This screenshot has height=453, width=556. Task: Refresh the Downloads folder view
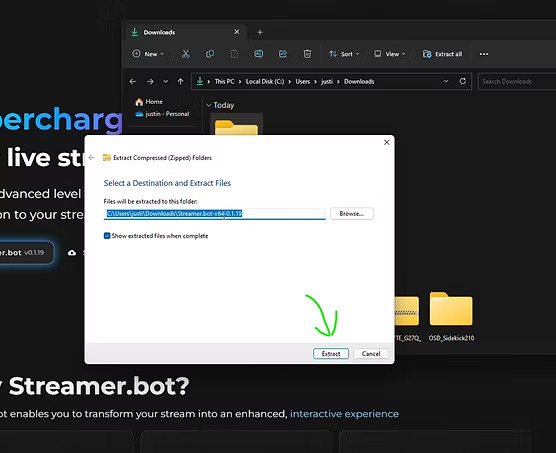462,81
